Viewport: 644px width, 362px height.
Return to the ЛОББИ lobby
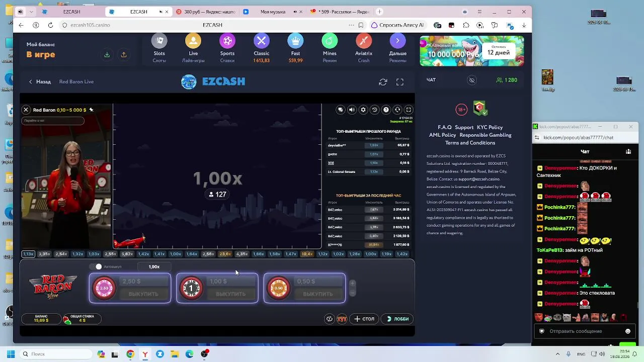coord(397,319)
